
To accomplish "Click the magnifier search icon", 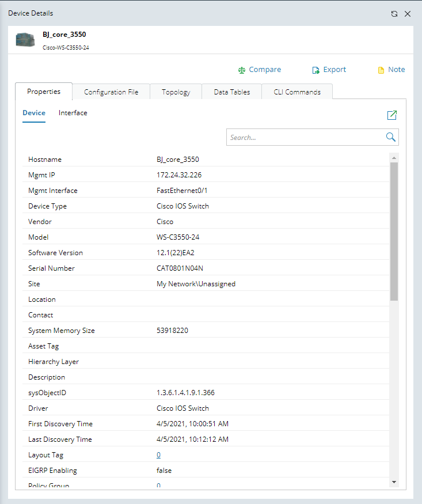I will [390, 137].
